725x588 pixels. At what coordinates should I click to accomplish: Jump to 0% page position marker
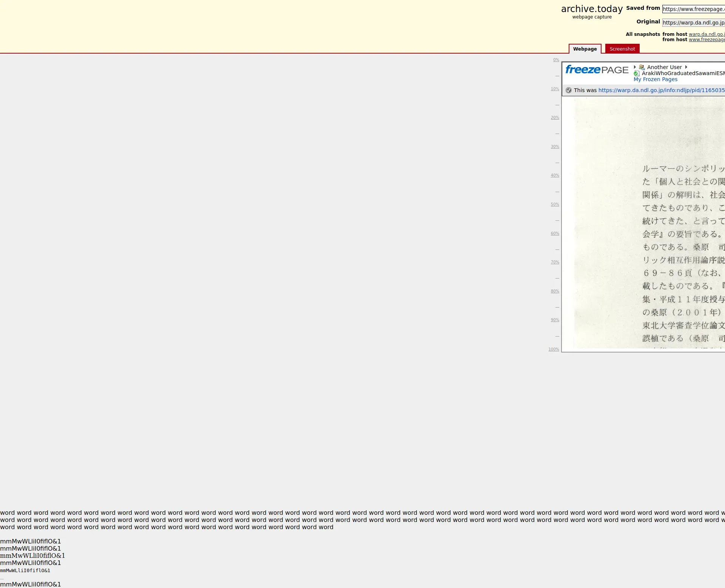(556, 60)
